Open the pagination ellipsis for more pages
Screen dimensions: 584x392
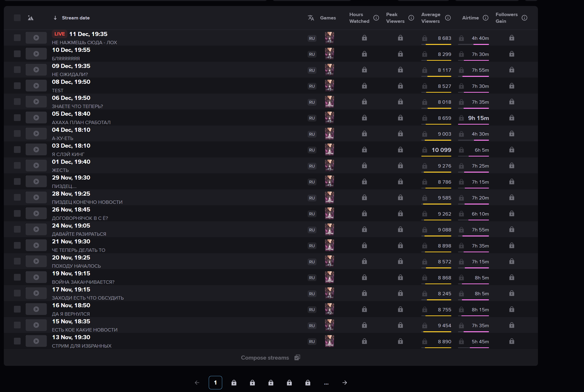point(326,383)
